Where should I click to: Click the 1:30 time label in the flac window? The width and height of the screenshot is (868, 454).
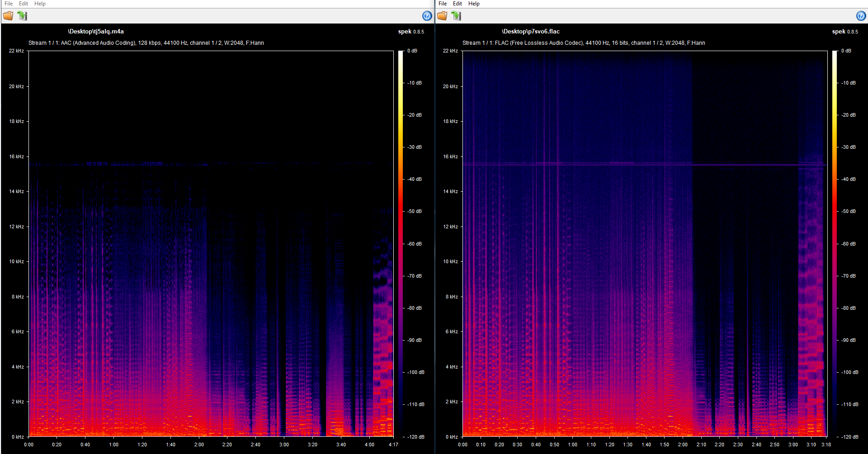coord(628,445)
